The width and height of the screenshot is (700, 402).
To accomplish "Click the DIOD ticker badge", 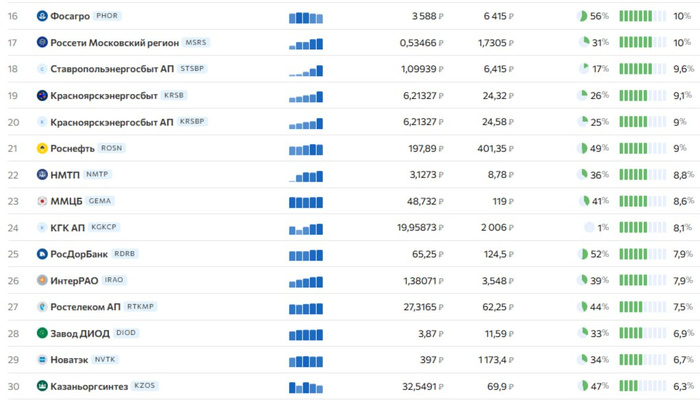I will (126, 333).
